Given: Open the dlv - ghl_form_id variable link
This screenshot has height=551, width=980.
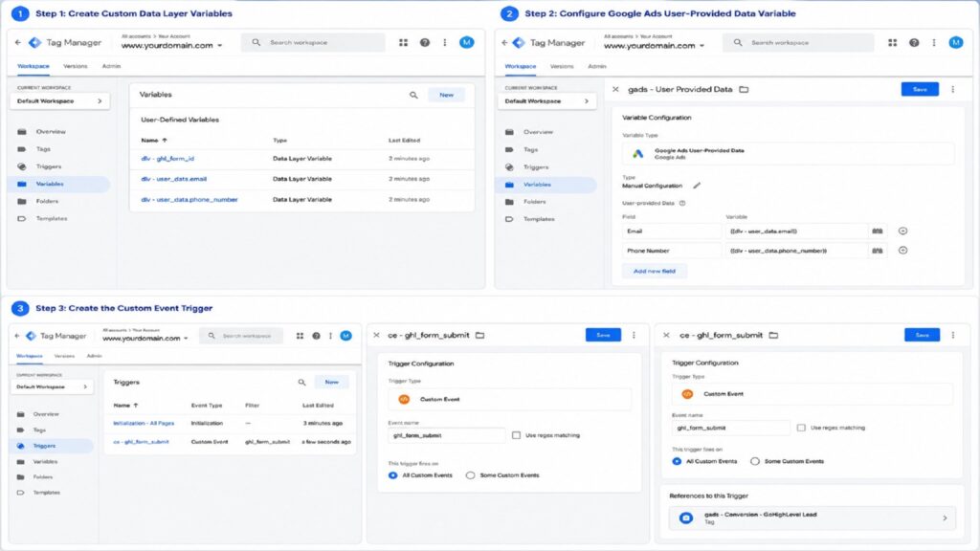Looking at the screenshot, I should click(x=167, y=159).
